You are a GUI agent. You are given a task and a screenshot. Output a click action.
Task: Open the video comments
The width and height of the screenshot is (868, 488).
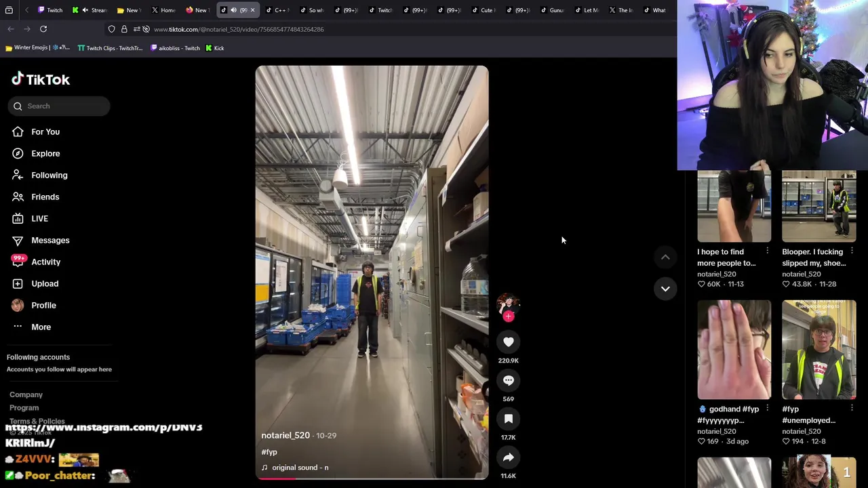coord(508,381)
